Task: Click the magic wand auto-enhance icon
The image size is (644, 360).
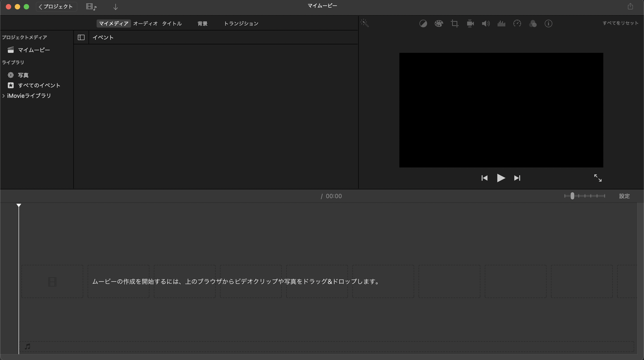Action: pyautogui.click(x=364, y=23)
